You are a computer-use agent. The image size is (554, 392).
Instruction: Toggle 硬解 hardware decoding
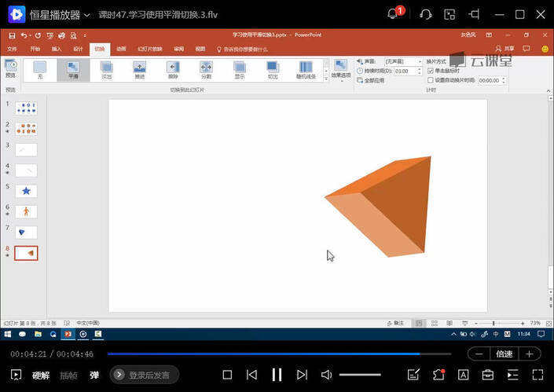pos(41,375)
